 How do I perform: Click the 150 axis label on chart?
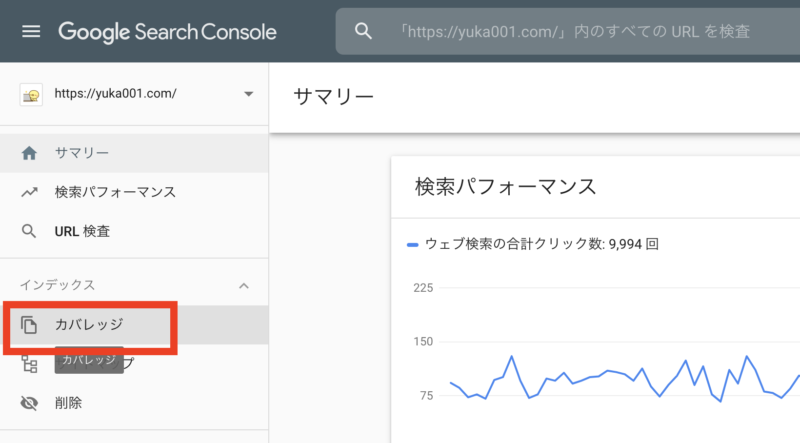pos(423,341)
